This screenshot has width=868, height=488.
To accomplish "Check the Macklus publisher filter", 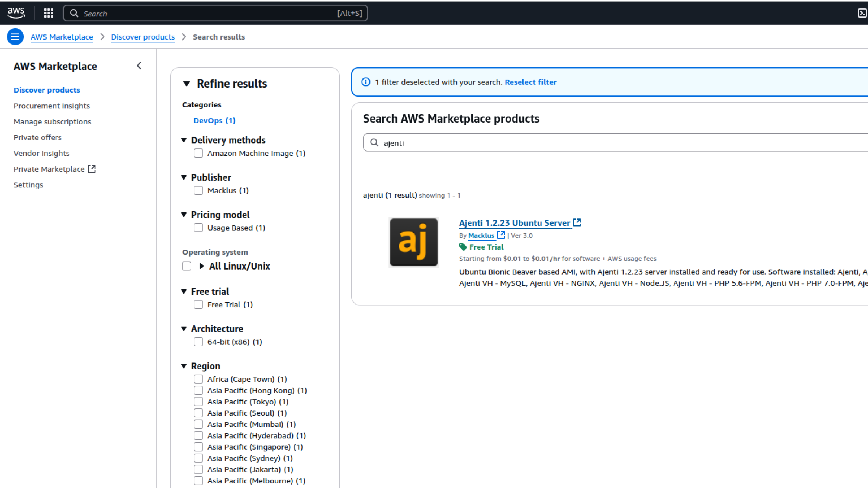I will (x=198, y=190).
